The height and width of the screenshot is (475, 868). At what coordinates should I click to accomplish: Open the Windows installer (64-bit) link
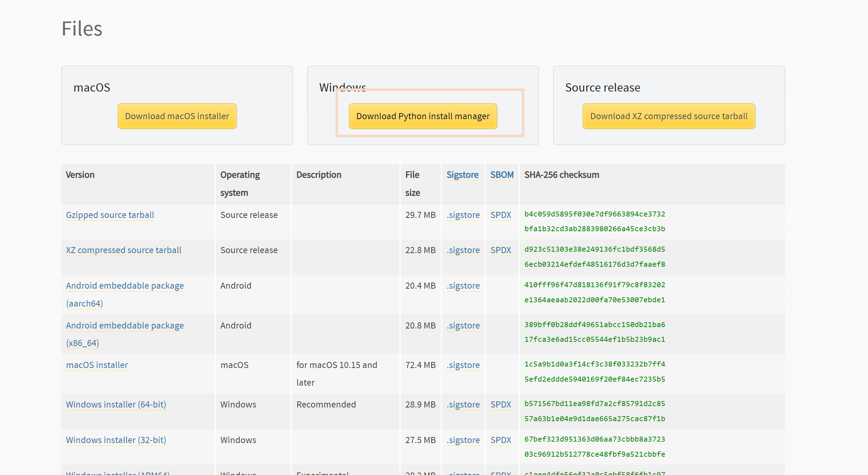tap(116, 404)
